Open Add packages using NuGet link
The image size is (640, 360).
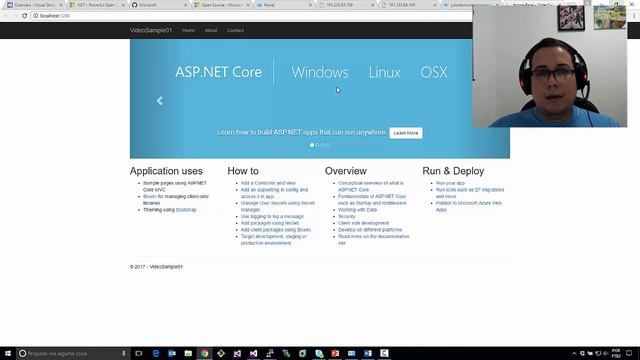click(270, 223)
